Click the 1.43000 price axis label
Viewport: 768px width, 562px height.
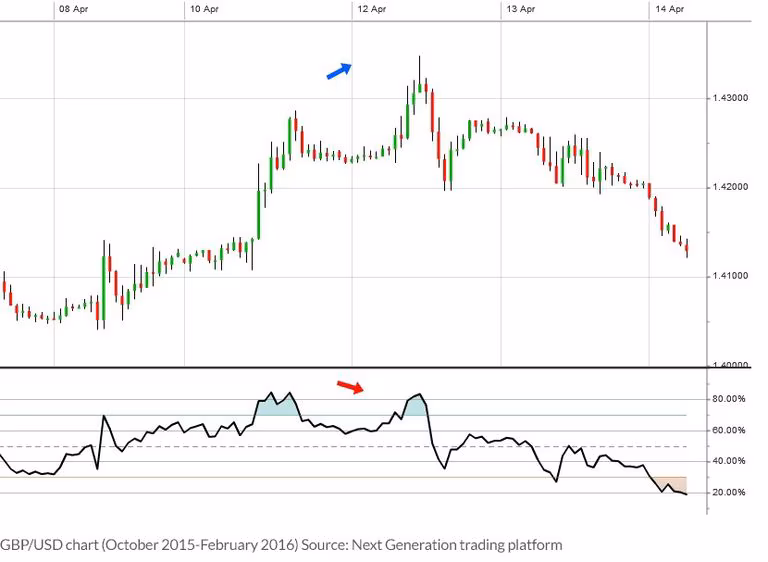pos(730,98)
